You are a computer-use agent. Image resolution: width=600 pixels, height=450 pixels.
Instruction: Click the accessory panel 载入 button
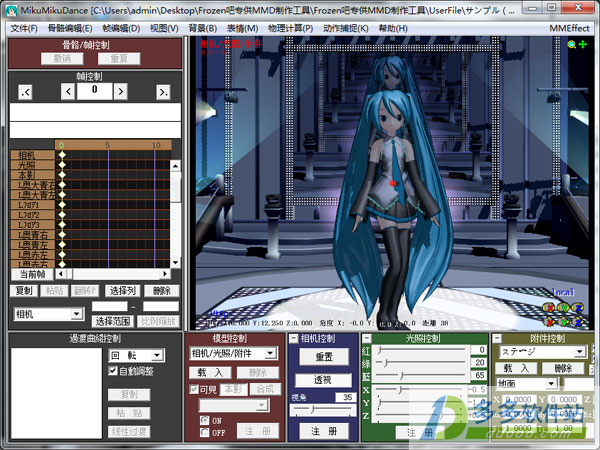(516, 368)
